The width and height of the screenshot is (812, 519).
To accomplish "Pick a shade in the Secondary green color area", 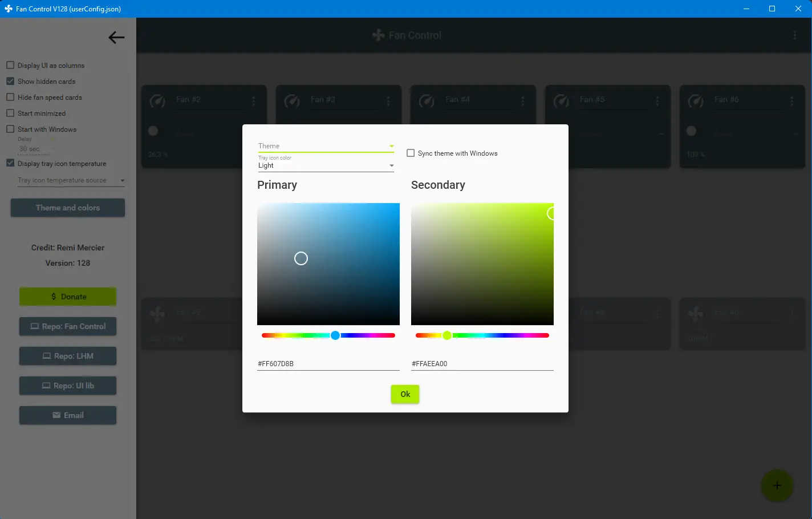I will 482,264.
